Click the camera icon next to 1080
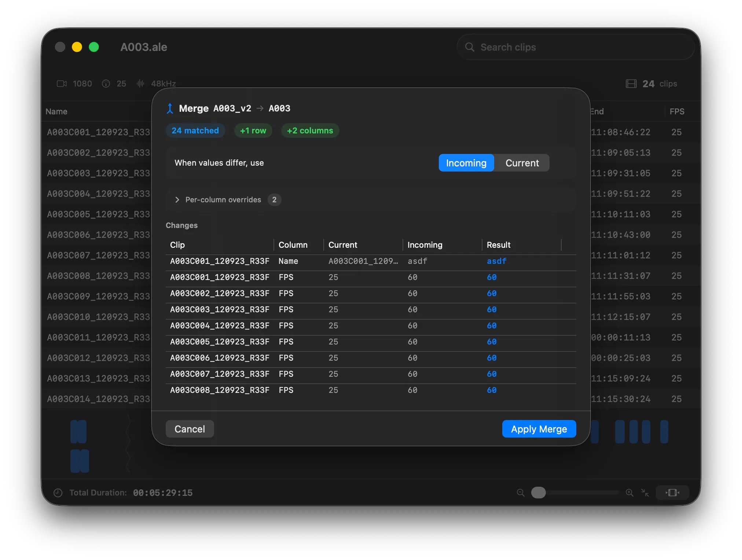The width and height of the screenshot is (742, 560). 62,84
